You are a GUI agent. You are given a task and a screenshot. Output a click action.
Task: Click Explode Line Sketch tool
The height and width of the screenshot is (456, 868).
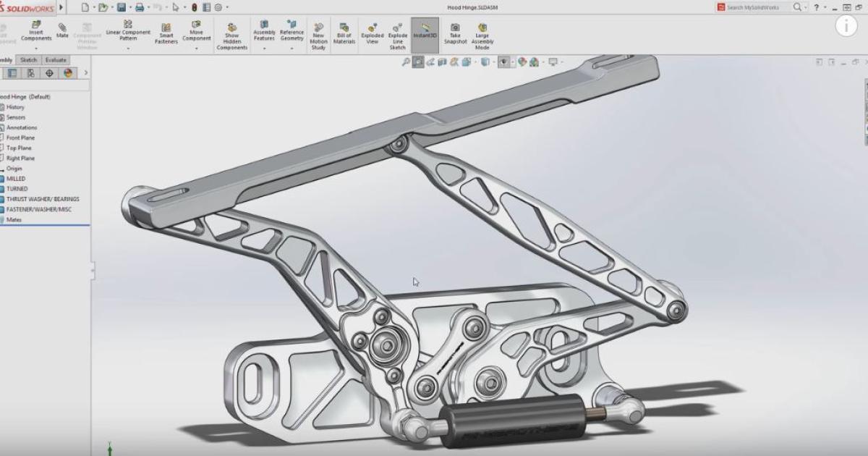[398, 36]
